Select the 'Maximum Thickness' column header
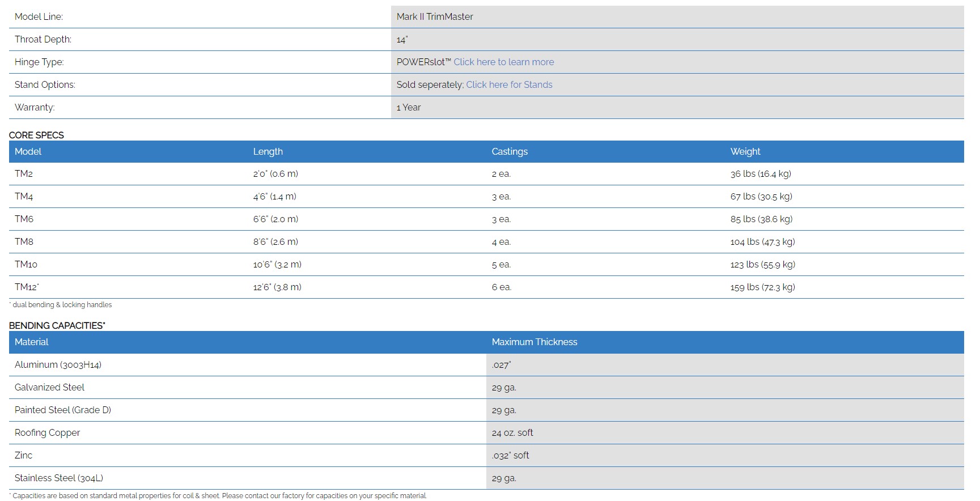Screen dimensions: 980x501 point(534,342)
